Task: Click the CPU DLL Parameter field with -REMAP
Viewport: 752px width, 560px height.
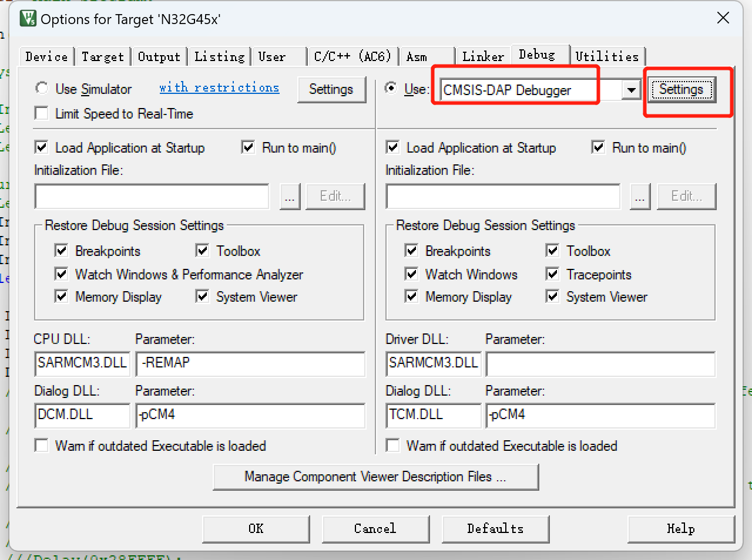Action: (x=250, y=363)
